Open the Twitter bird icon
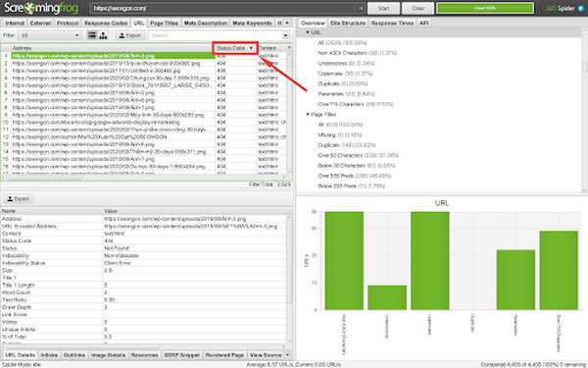Screen dimensions: 588x368 coord(581,8)
